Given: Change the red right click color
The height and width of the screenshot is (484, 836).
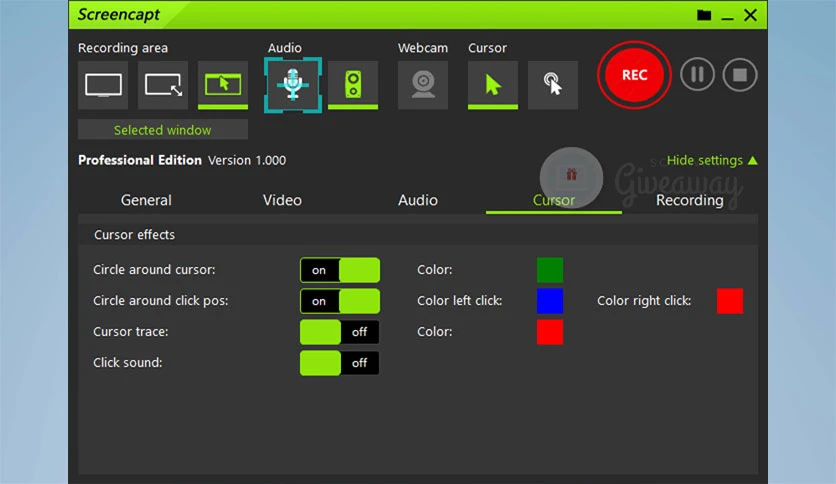Looking at the screenshot, I should [x=730, y=301].
